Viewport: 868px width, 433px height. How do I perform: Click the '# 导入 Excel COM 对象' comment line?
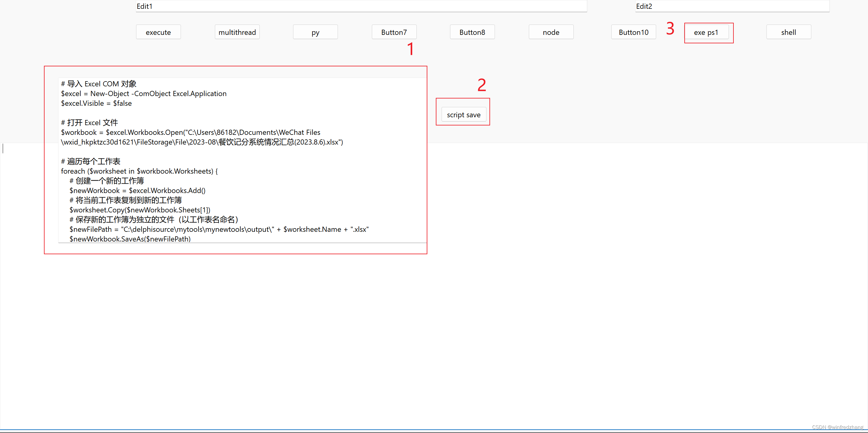(99, 84)
